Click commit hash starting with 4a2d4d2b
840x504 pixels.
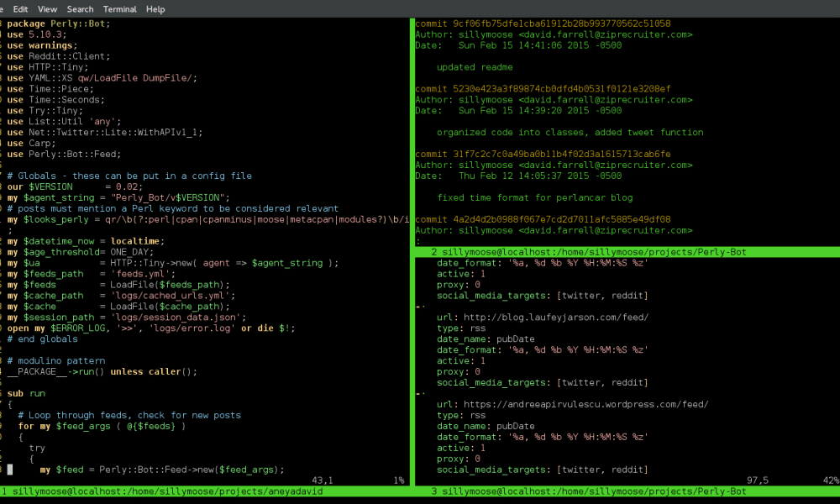pos(561,219)
